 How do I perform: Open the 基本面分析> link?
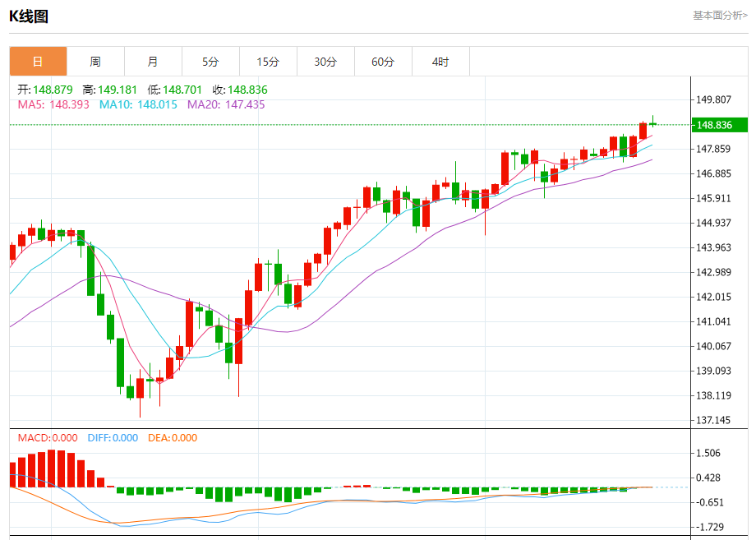coord(721,16)
